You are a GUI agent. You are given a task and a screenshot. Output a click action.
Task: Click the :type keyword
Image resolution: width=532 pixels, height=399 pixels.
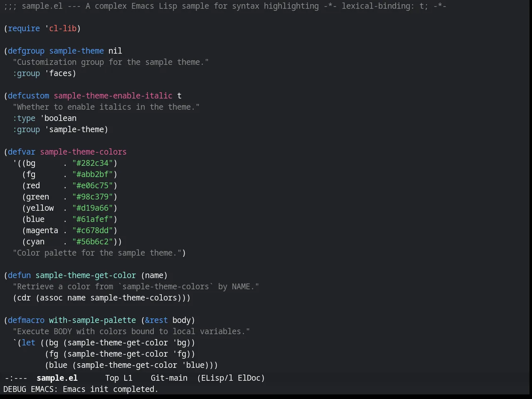pyautogui.click(x=24, y=118)
